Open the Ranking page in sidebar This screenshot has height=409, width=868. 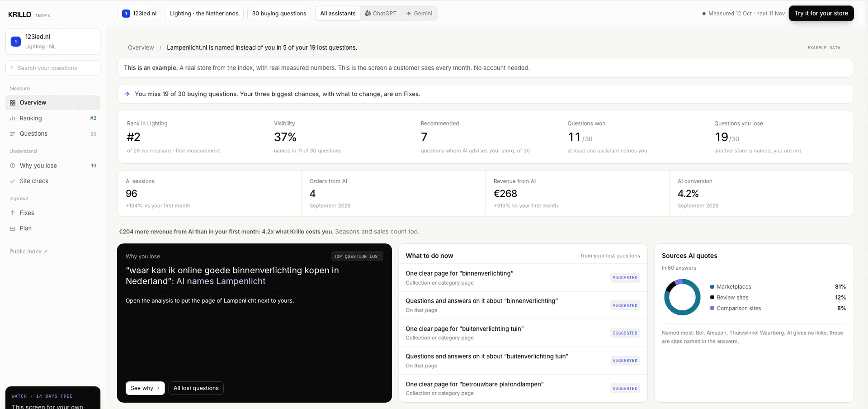(53, 118)
